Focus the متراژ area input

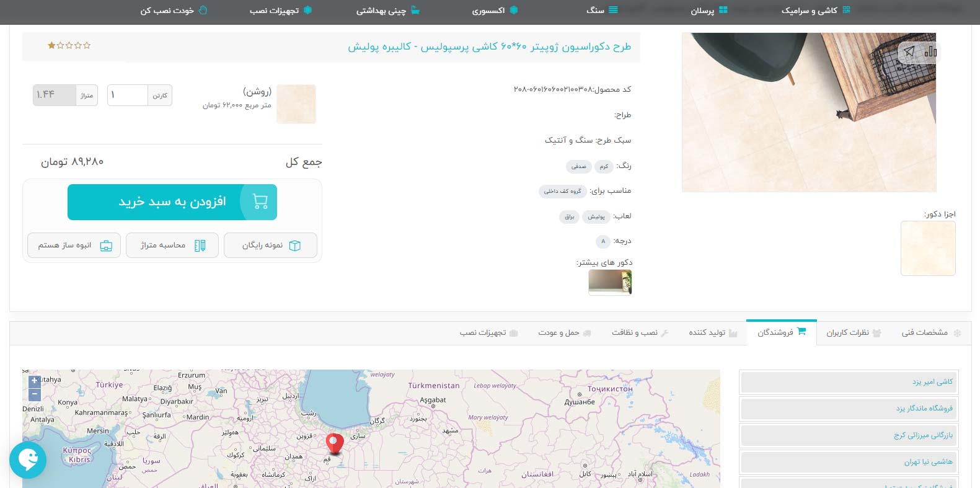pyautogui.click(x=55, y=95)
